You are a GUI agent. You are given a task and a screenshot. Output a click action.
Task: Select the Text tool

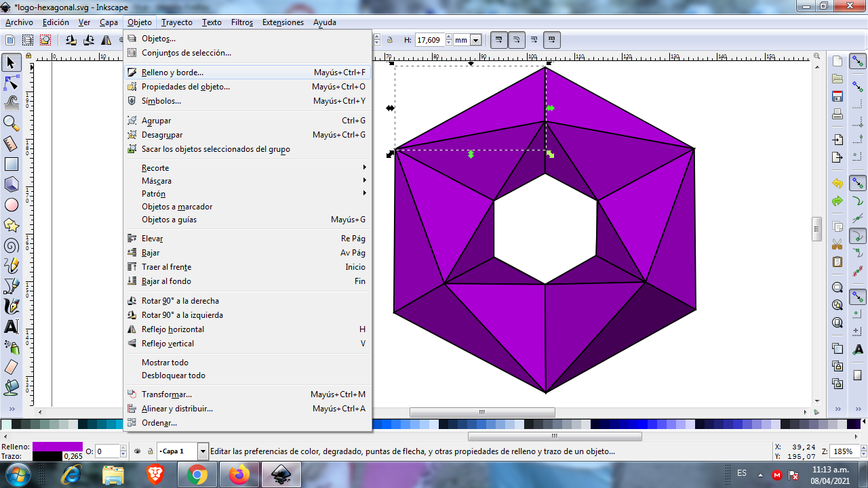point(11,326)
